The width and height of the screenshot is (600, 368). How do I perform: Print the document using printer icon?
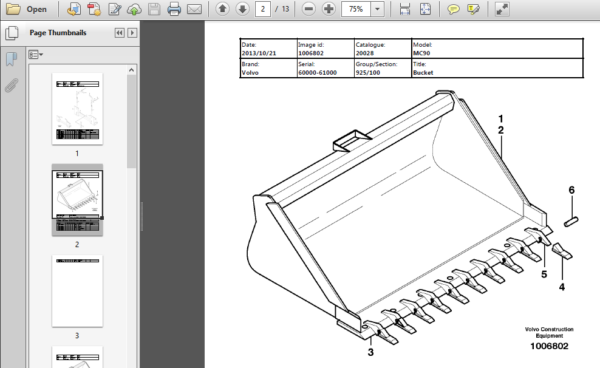[x=174, y=9]
